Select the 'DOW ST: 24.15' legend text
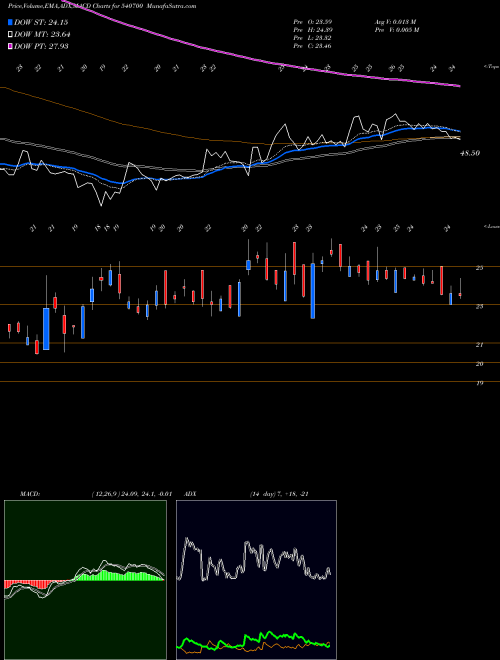The height and width of the screenshot is (660, 500). pyautogui.click(x=41, y=23)
